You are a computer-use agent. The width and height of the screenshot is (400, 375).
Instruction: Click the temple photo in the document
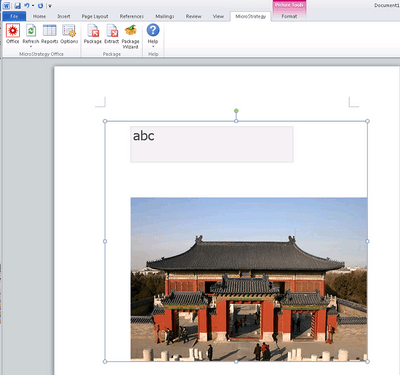249,279
